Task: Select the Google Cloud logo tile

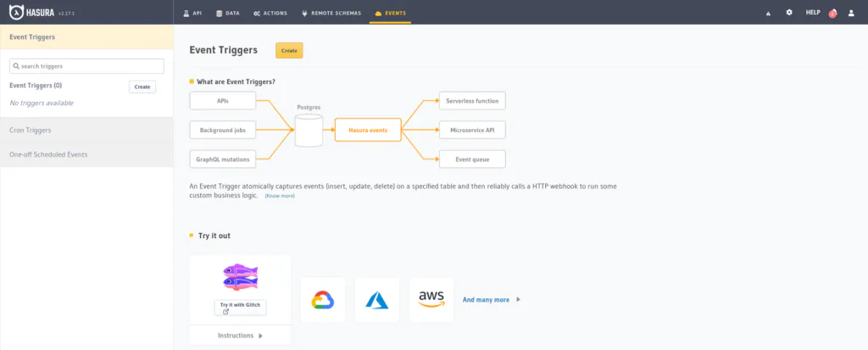Action: [x=323, y=300]
